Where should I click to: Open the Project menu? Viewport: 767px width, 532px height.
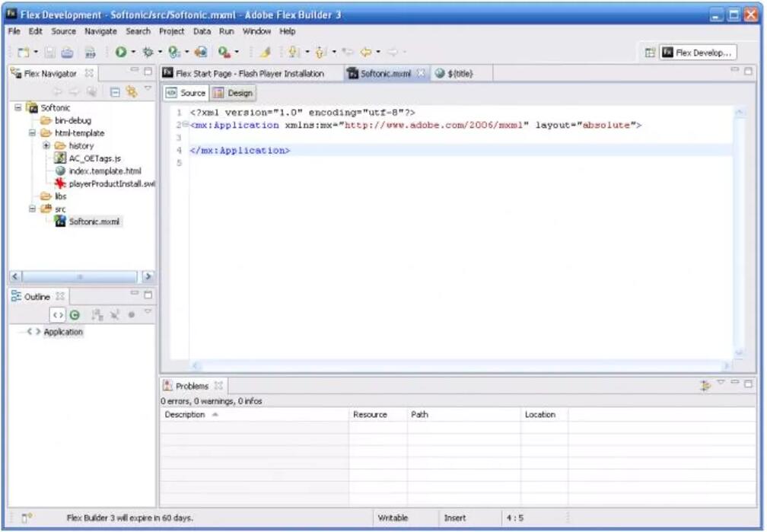[x=171, y=31]
